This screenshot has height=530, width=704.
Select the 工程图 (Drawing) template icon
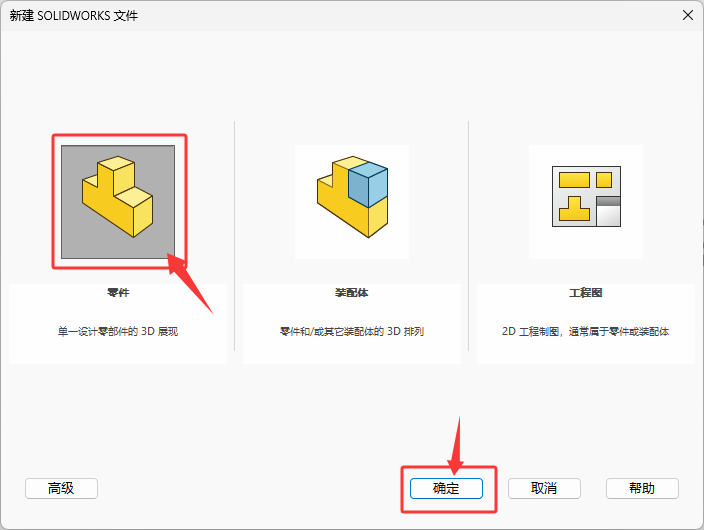(x=586, y=202)
